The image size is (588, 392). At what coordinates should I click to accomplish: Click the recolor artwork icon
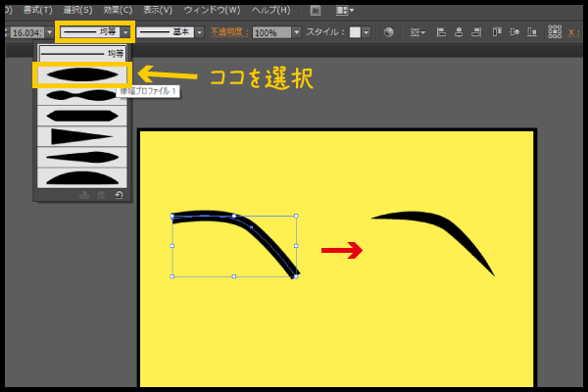click(x=389, y=32)
